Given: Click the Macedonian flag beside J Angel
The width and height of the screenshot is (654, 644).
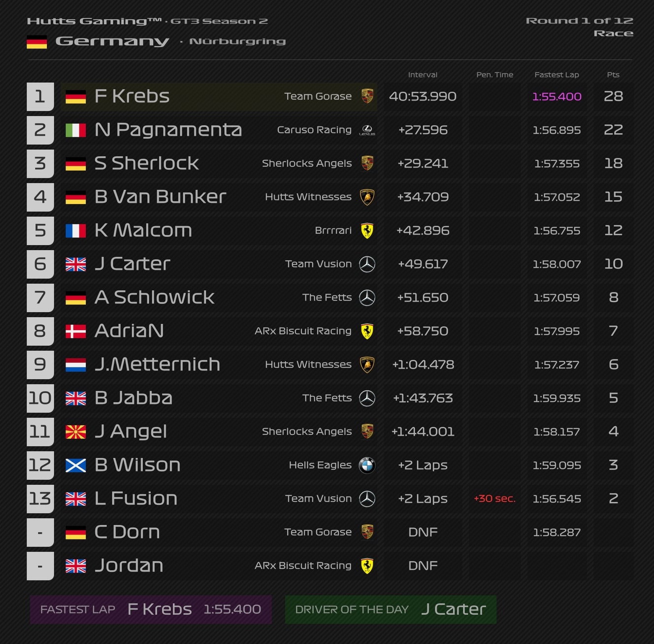Looking at the screenshot, I should 76,432.
